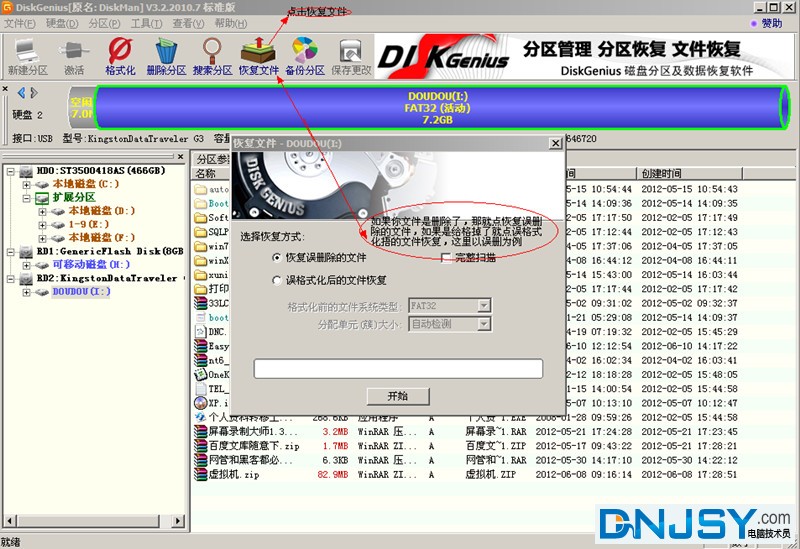The height and width of the screenshot is (549, 800).
Task: Click the 打印 folder icon
Action: click(201, 289)
